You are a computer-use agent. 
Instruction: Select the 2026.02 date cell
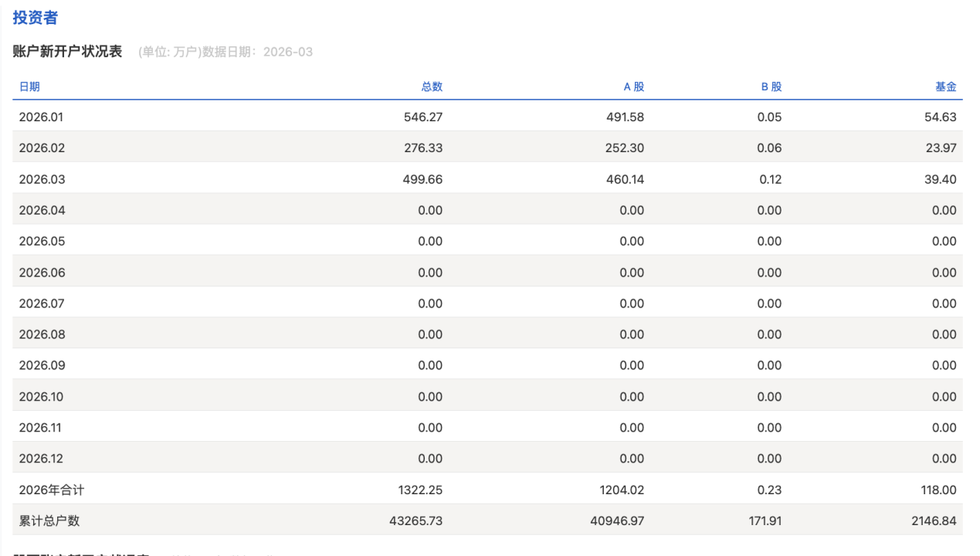pyautogui.click(x=42, y=148)
